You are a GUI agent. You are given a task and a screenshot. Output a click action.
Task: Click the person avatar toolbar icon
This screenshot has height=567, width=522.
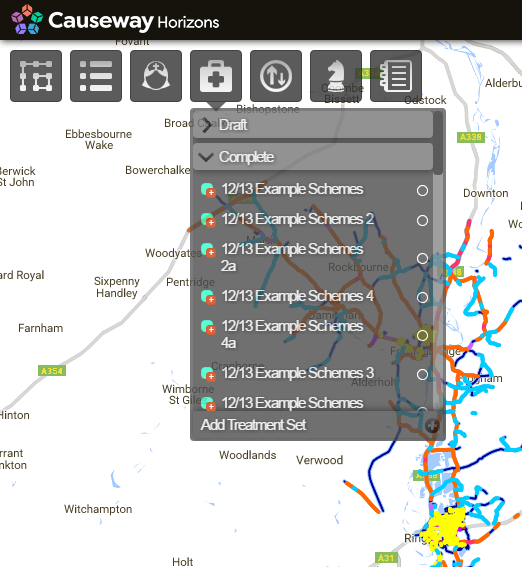(156, 76)
